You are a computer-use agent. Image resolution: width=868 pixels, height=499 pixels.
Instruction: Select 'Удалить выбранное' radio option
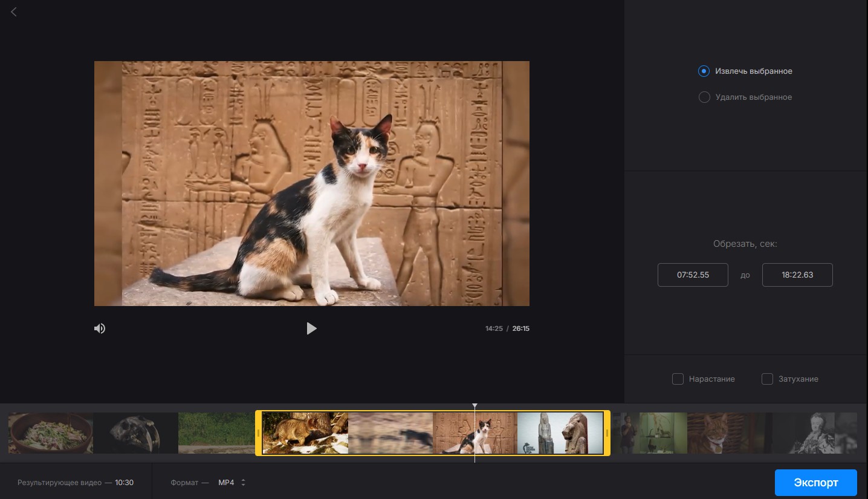click(x=704, y=97)
